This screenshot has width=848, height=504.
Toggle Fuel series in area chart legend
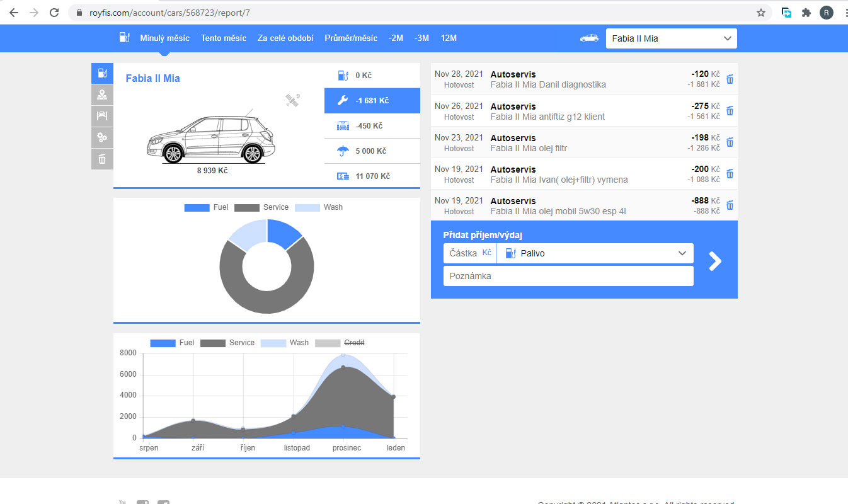[172, 343]
